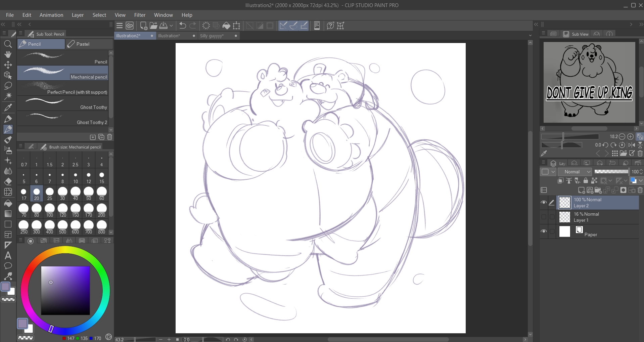The image size is (644, 342).
Task: Pick the Eyedropper tool
Action: [8, 108]
